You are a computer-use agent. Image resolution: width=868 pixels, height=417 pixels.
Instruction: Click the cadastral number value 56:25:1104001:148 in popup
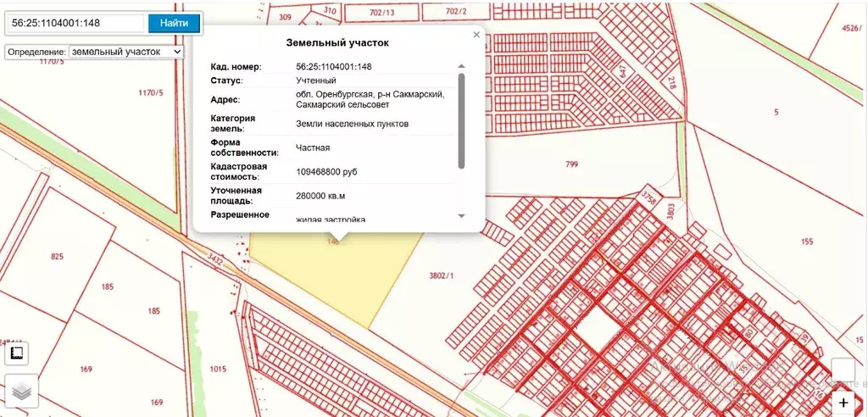pyautogui.click(x=334, y=66)
